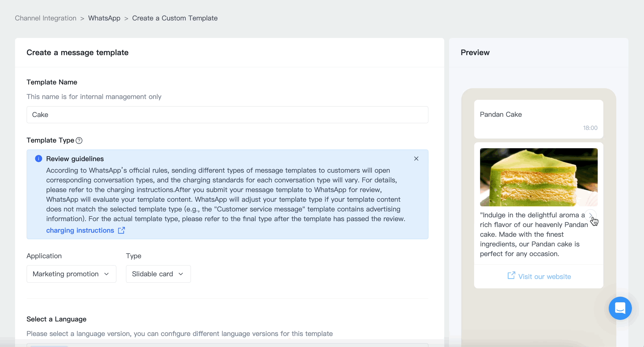Click the Pandan Cake header message bubble
This screenshot has width=644, height=347.
click(539, 119)
